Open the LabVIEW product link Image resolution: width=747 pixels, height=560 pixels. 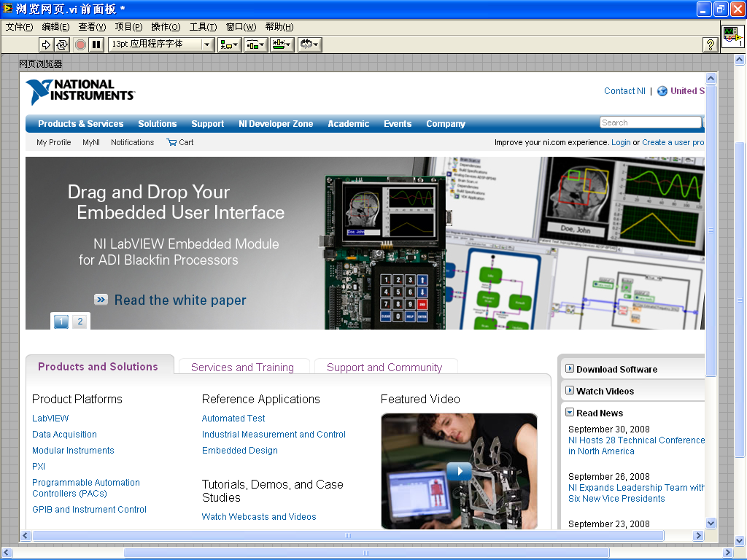pos(50,418)
